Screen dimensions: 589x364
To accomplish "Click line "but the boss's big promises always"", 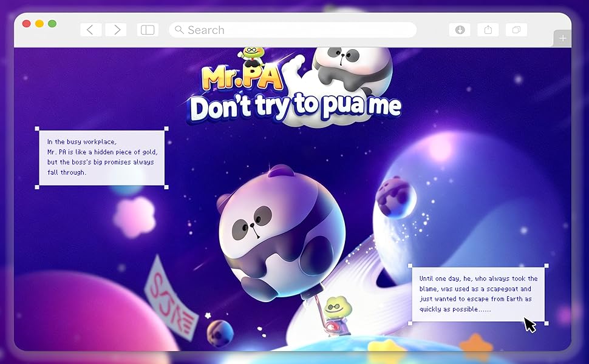I will click(x=101, y=162).
